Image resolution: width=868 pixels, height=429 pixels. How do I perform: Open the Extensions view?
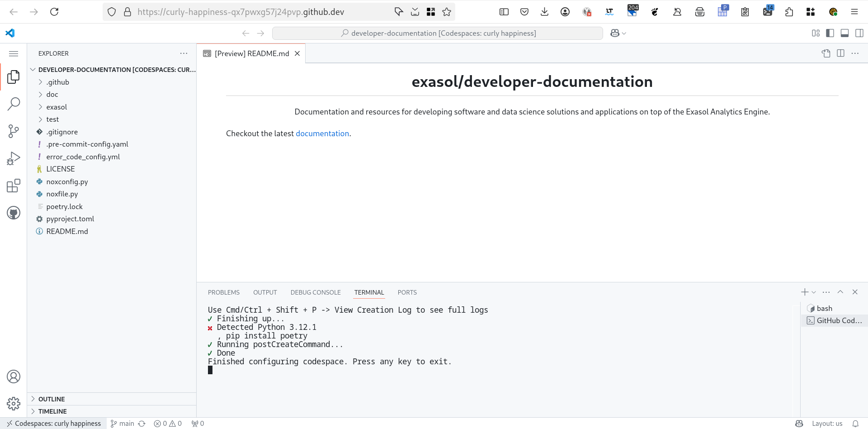[x=14, y=186]
